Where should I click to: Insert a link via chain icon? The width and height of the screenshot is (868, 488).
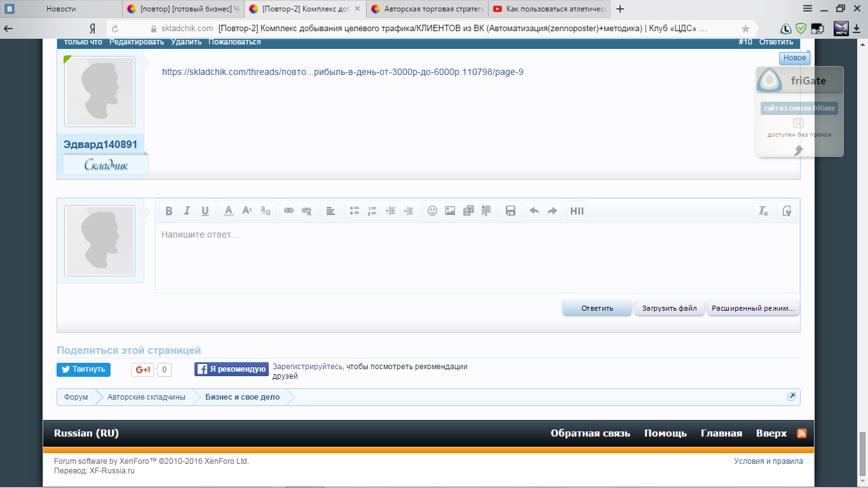click(288, 211)
